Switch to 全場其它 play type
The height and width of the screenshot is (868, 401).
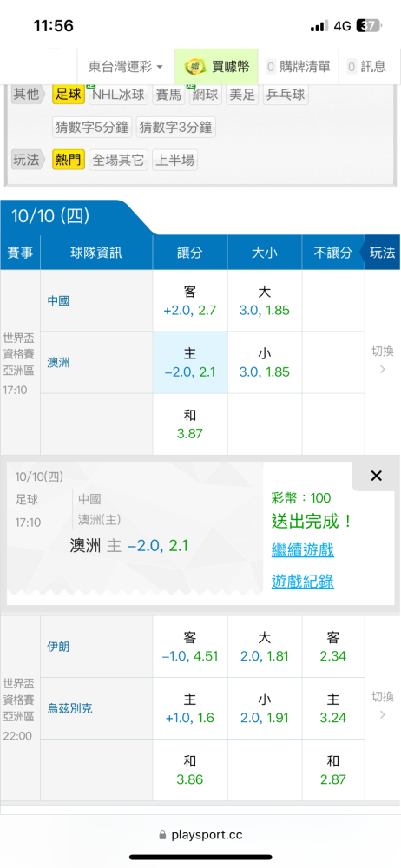click(119, 161)
